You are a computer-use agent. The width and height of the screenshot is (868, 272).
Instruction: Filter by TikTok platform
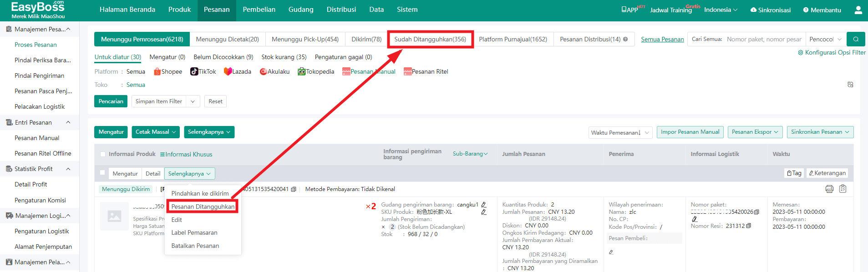(203, 72)
